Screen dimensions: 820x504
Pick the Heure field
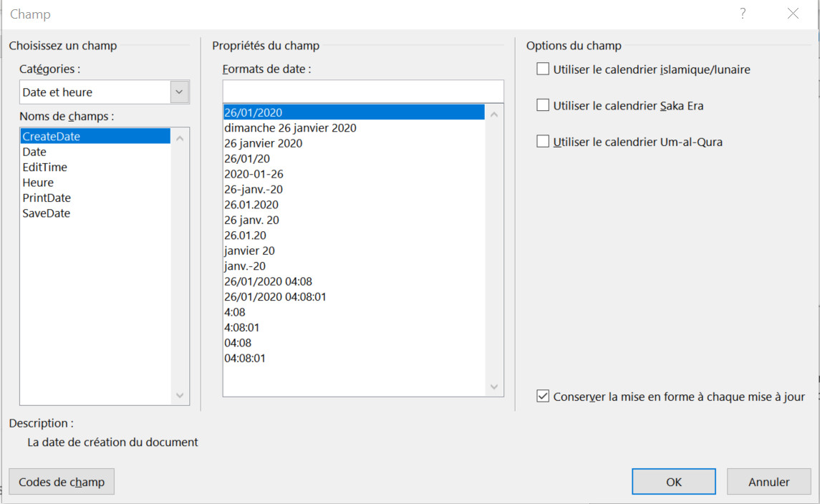pos(38,183)
